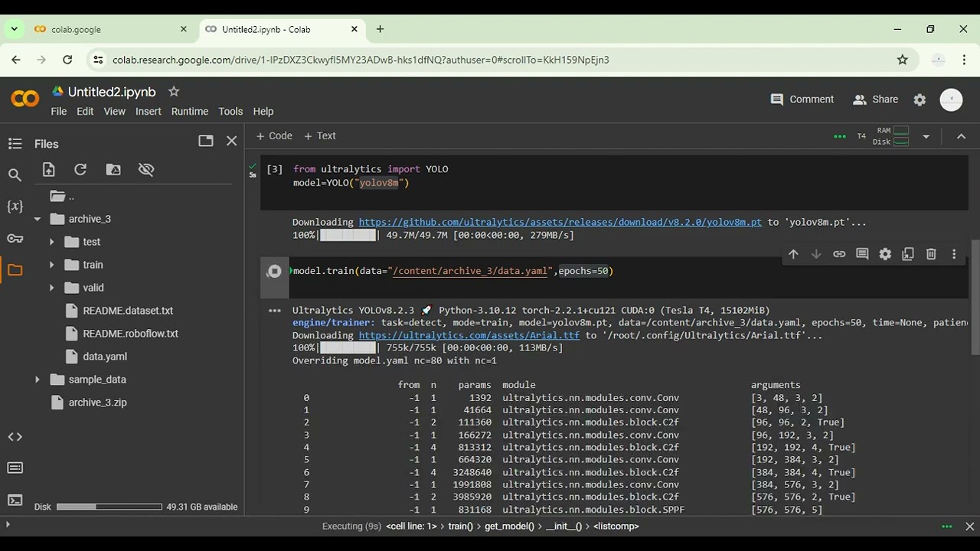Rename notebook title Untitled2.ipynb
Viewport: 980px width, 551px height.
(112, 92)
